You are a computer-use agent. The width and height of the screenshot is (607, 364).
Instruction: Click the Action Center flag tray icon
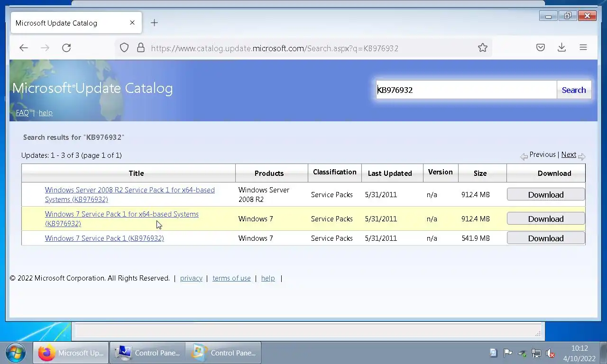508,353
